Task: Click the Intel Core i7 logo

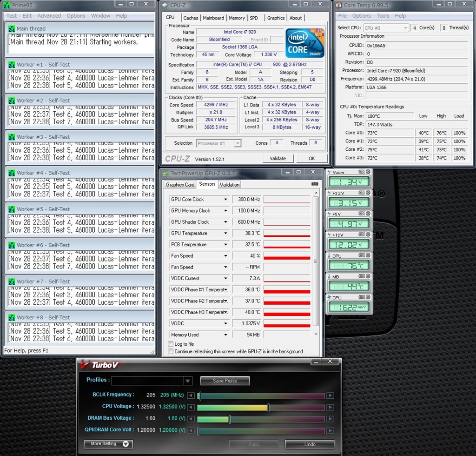Action: 305,43
